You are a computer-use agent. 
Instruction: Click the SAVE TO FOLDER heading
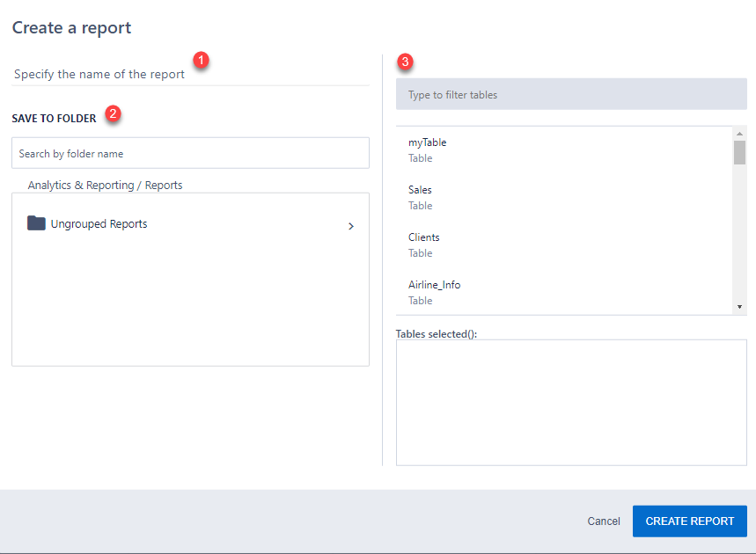pos(54,119)
